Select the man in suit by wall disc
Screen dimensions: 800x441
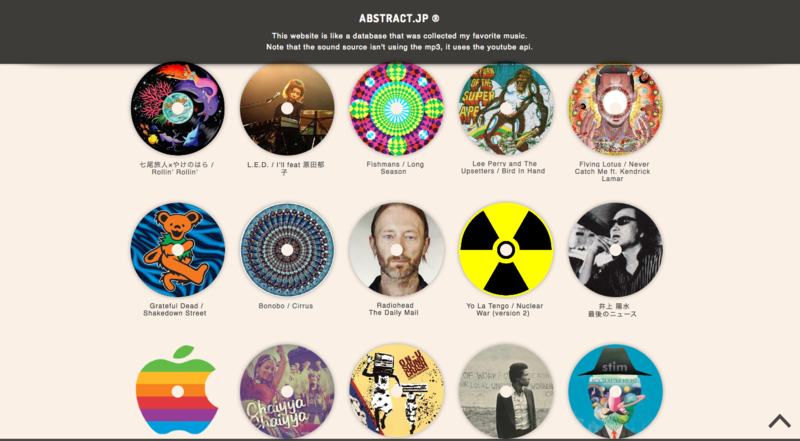coord(506,391)
